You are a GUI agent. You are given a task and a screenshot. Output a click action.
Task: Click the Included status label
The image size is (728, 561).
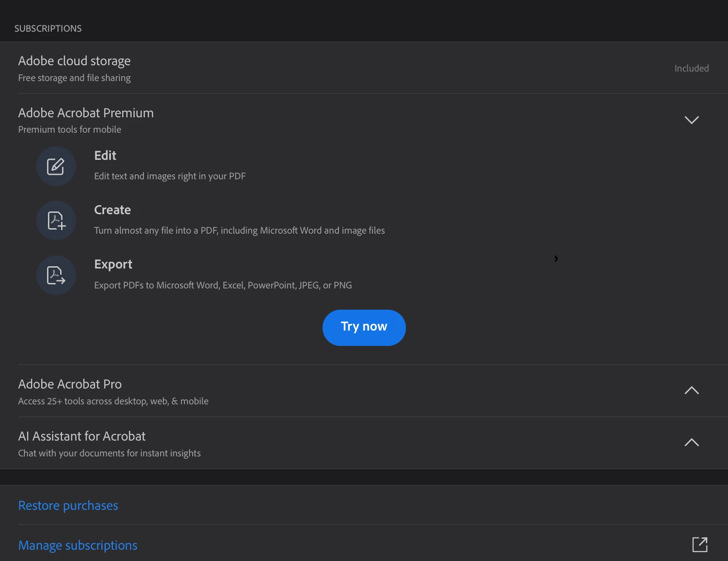[x=691, y=68]
